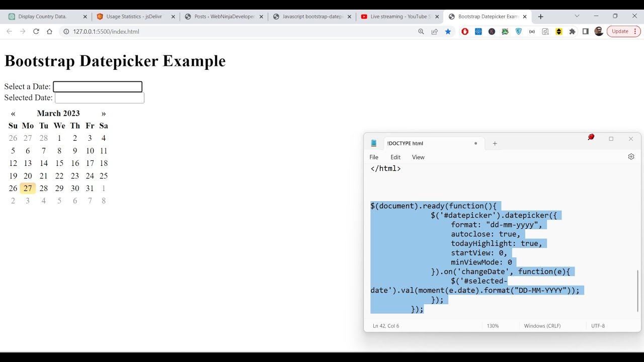Click the Chrome Update button
Image resolution: width=644 pixels, height=362 pixels.
tap(623, 31)
